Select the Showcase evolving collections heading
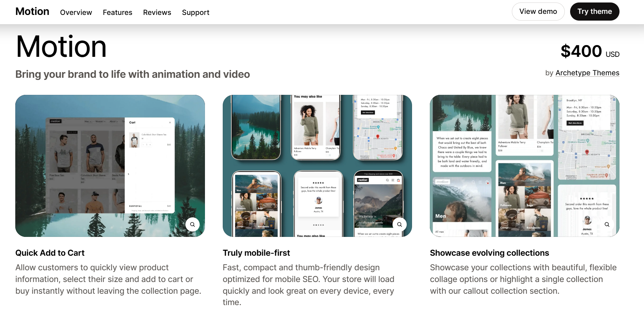The height and width of the screenshot is (309, 644). tap(489, 253)
